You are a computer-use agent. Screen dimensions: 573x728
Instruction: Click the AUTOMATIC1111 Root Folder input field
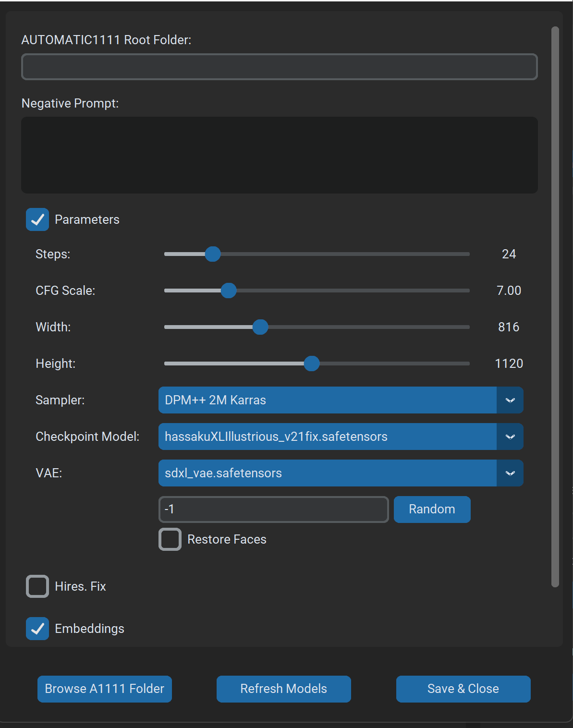279,67
